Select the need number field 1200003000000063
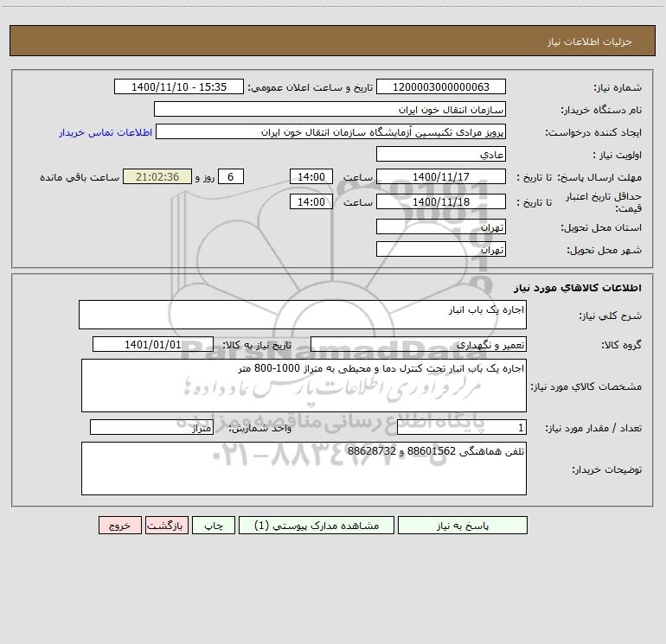This screenshot has width=666, height=644. pos(441,87)
